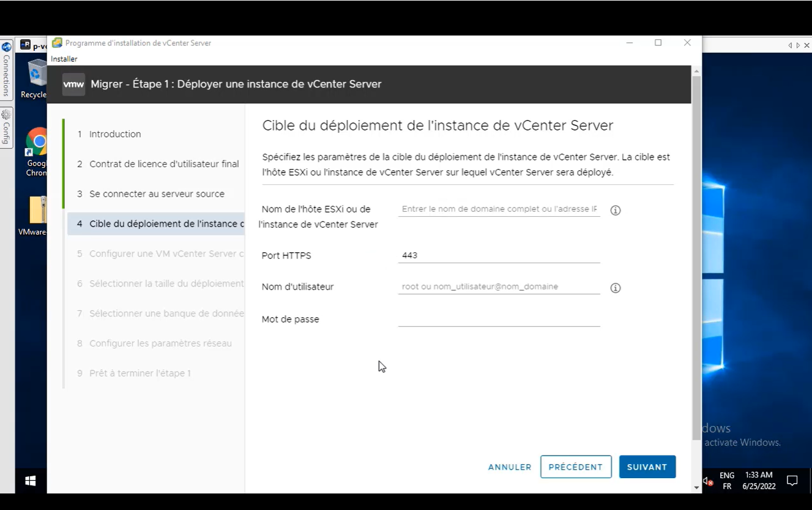Open the Recycle Bin
The image size is (812, 510).
34,73
